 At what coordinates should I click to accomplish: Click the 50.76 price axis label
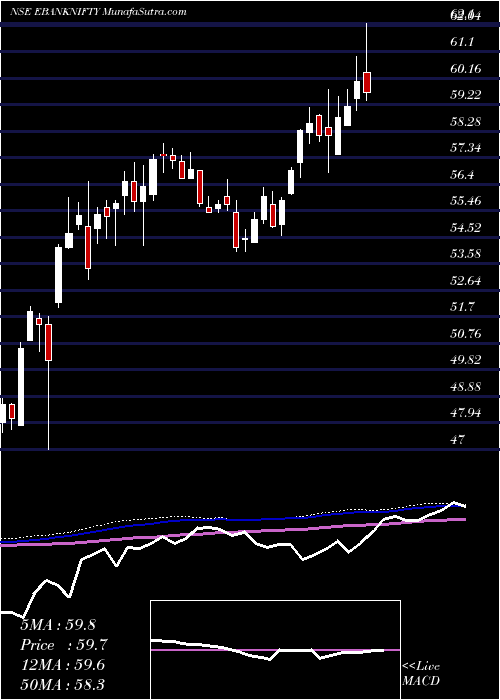[465, 333]
